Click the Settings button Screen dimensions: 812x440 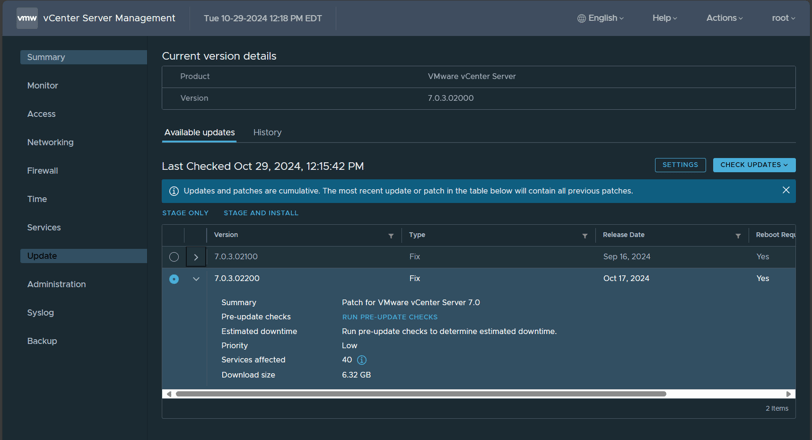coord(680,165)
